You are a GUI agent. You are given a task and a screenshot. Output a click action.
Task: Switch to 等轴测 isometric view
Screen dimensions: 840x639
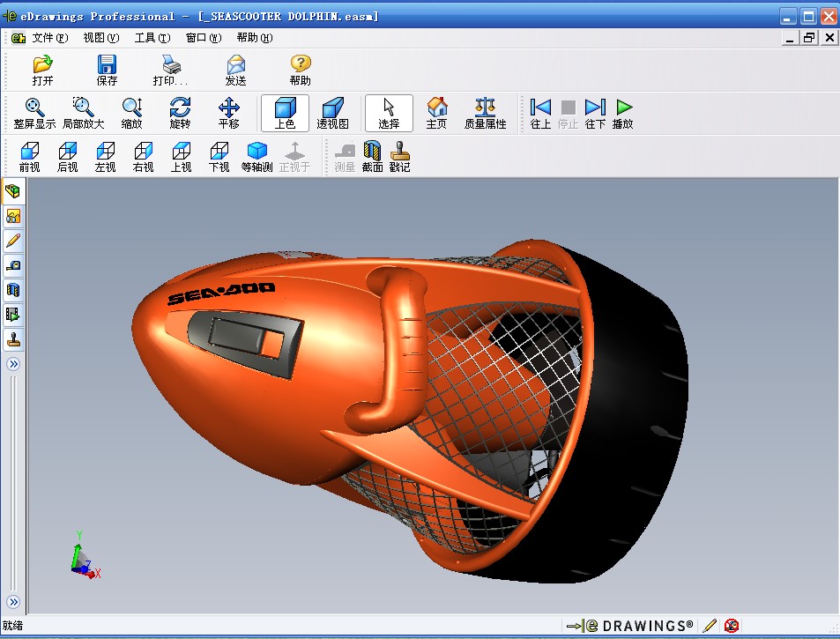point(257,157)
